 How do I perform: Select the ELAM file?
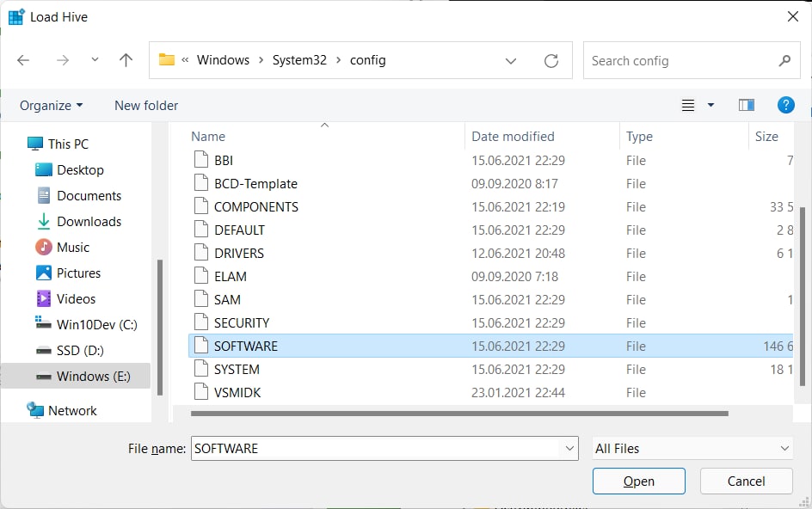[491, 277]
